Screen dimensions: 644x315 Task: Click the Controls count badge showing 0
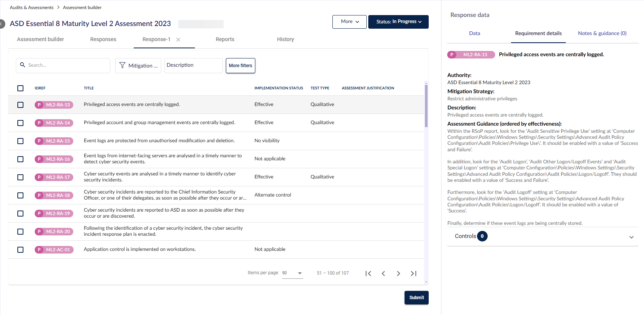pyautogui.click(x=482, y=236)
